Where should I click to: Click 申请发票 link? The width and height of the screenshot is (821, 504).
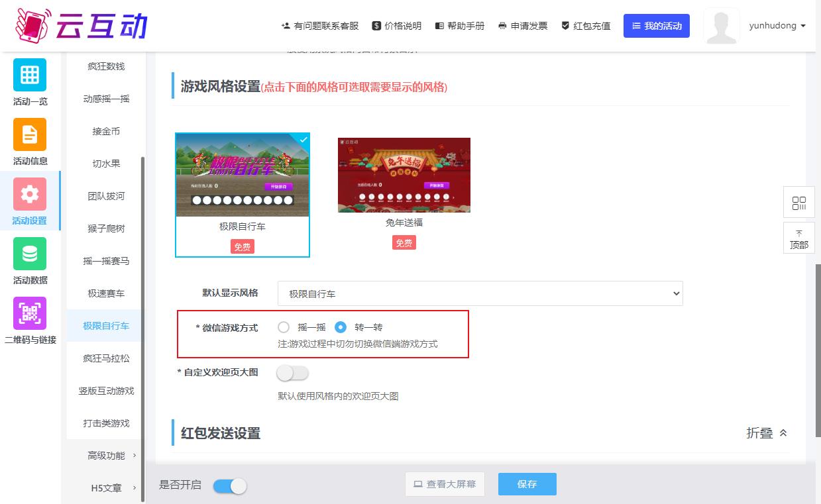pyautogui.click(x=523, y=26)
